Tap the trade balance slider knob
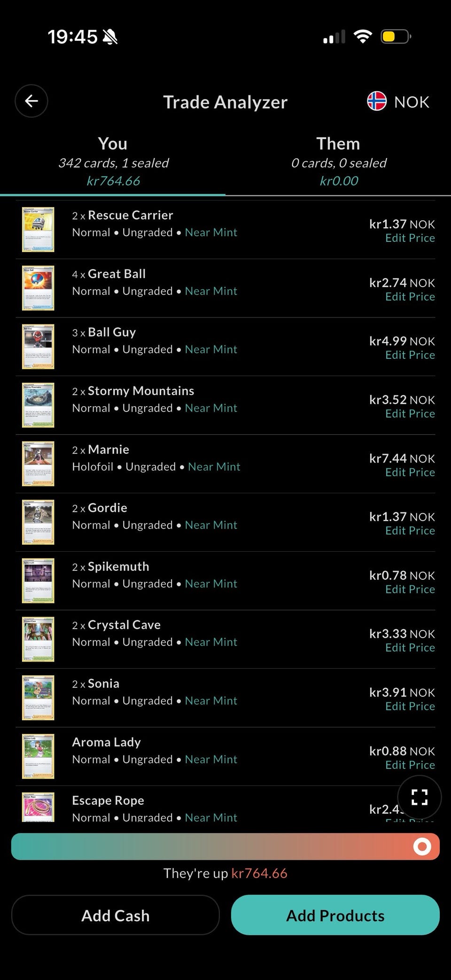Viewport: 451px width, 980px height. (422, 847)
